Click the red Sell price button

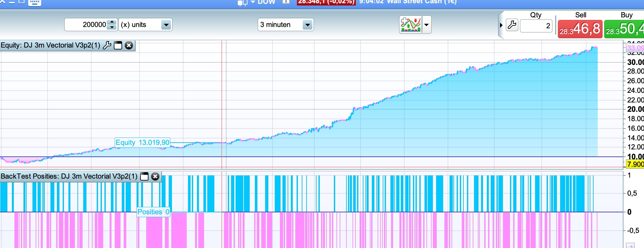(580, 29)
